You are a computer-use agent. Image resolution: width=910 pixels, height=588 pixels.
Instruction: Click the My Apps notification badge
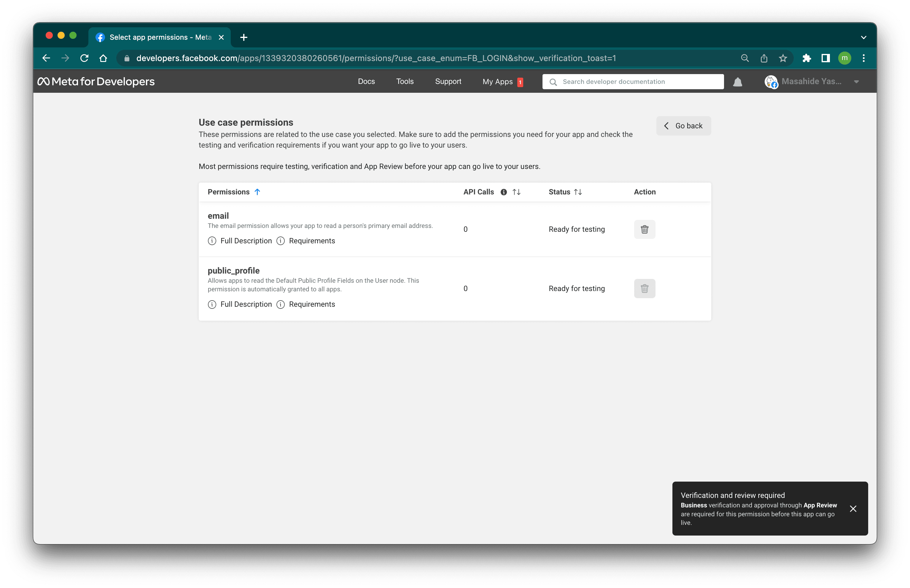pos(520,82)
